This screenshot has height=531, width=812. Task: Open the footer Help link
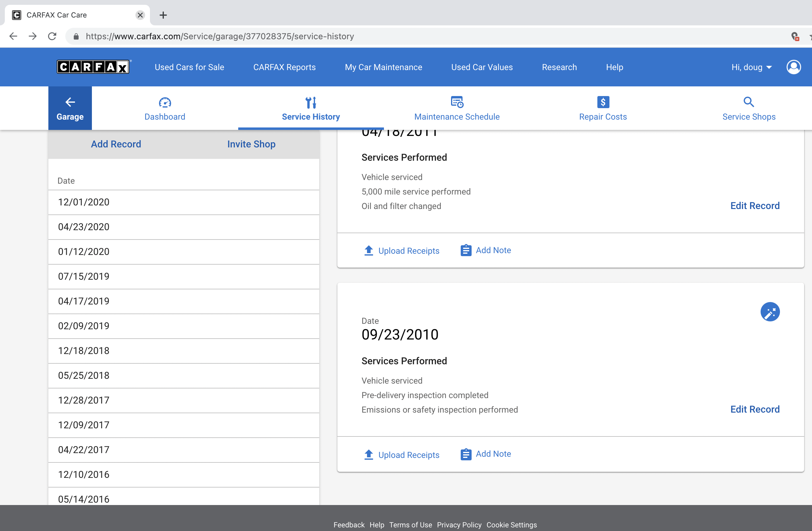pyautogui.click(x=377, y=525)
